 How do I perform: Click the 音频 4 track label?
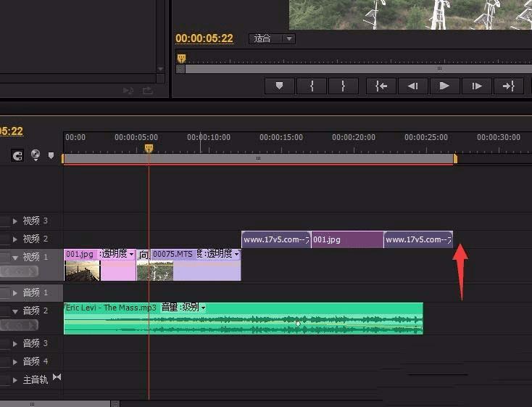35,361
